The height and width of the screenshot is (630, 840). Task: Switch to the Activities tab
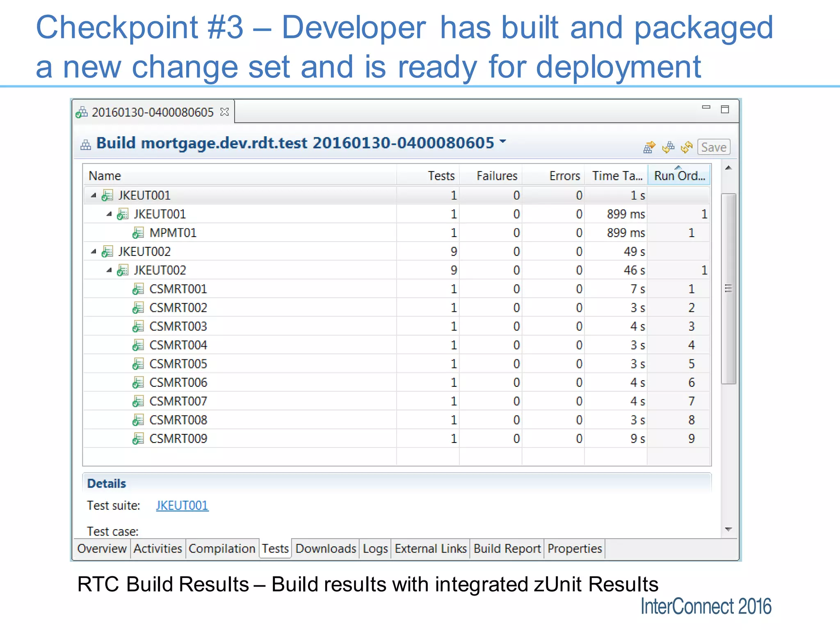click(158, 549)
